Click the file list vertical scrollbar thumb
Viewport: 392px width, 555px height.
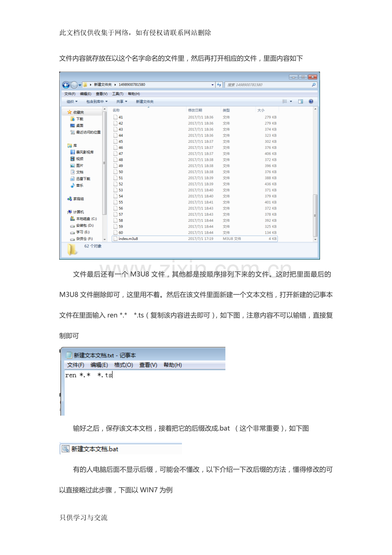pos(315,215)
